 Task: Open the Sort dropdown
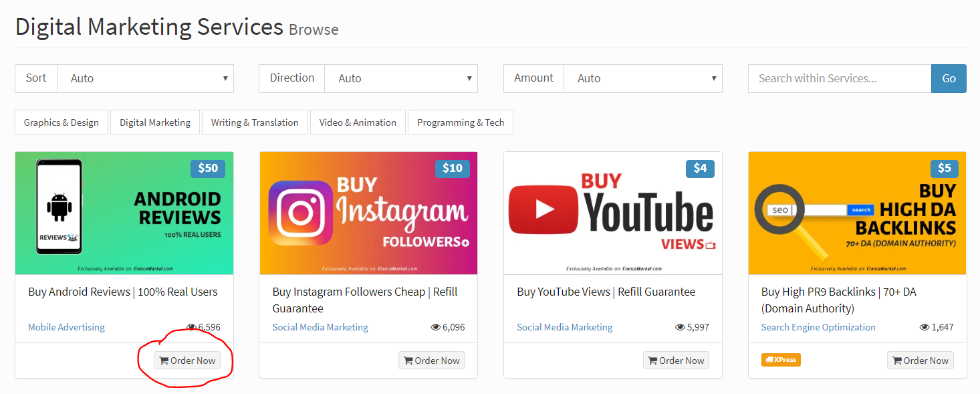(145, 78)
